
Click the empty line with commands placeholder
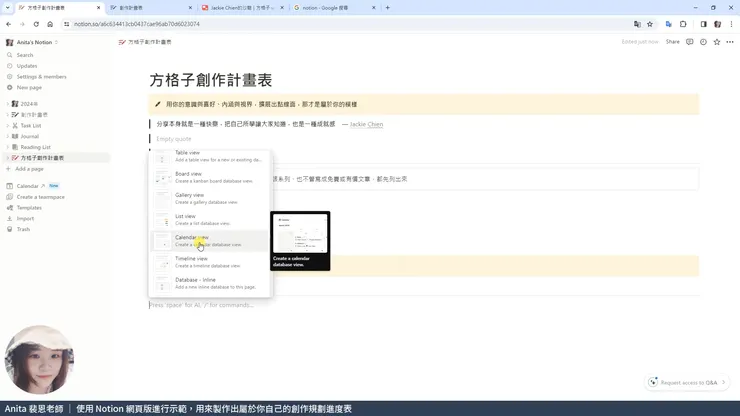point(202,305)
